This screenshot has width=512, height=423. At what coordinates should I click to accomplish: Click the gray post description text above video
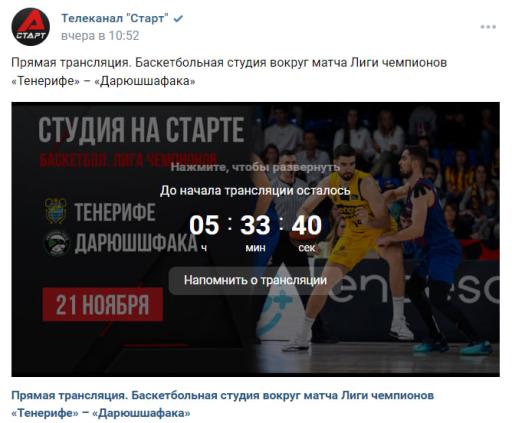pyautogui.click(x=229, y=72)
